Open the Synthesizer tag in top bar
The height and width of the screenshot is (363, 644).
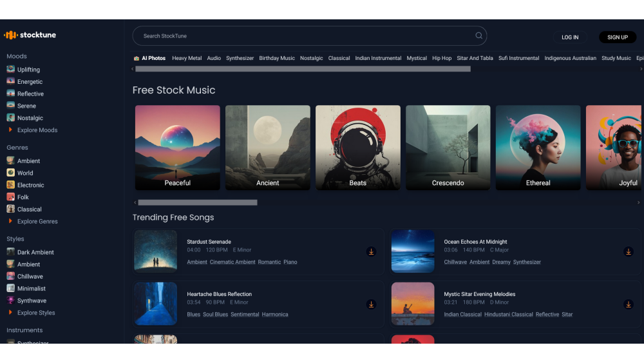coord(240,59)
